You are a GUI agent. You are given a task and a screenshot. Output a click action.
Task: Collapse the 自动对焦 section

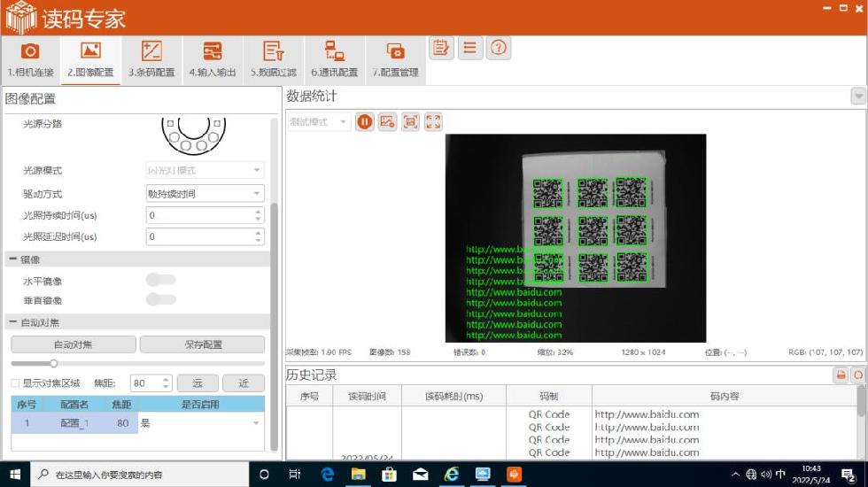coord(12,322)
